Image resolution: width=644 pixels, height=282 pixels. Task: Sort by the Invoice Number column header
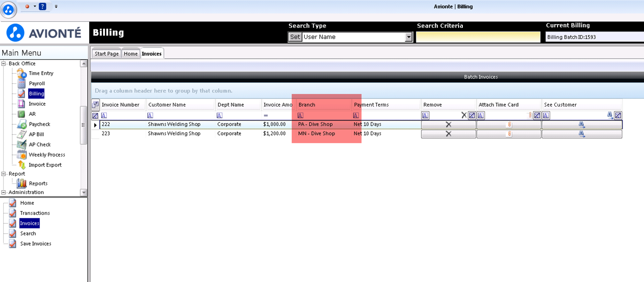123,105
